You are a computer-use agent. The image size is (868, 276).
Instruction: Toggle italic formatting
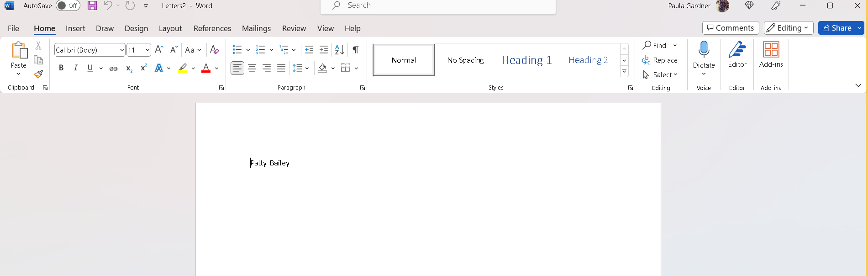tap(75, 68)
